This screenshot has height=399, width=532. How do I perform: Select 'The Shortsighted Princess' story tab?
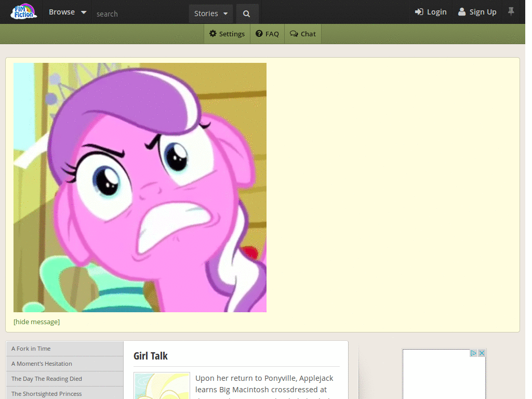[x=64, y=394]
